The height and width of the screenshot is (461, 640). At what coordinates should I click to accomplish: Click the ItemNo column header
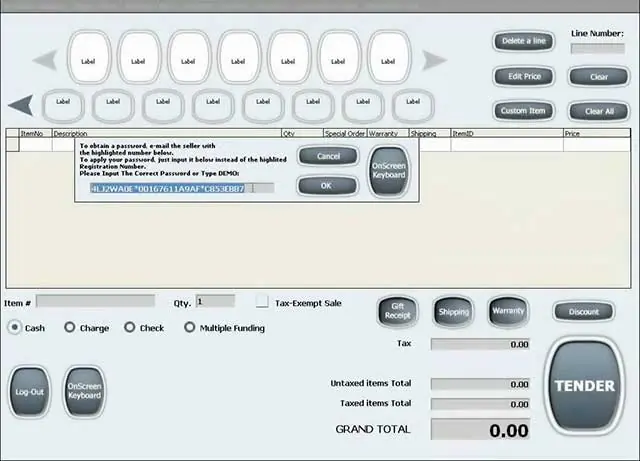(x=36, y=134)
